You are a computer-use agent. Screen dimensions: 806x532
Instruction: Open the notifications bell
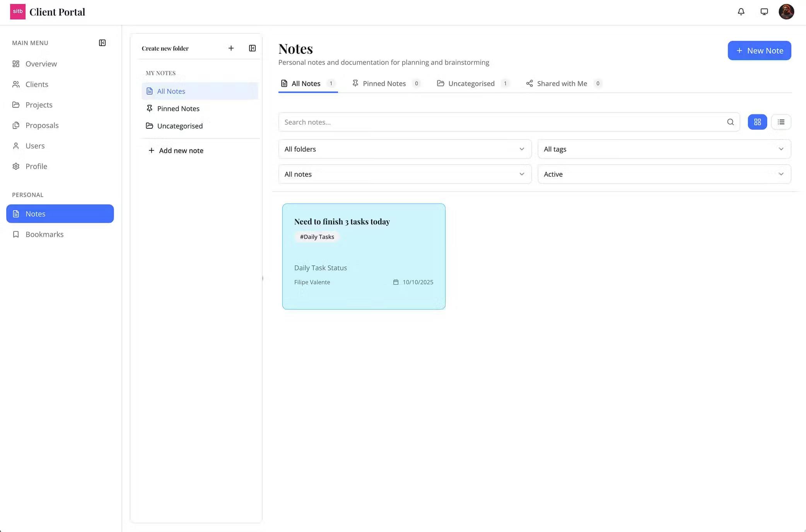click(x=741, y=12)
